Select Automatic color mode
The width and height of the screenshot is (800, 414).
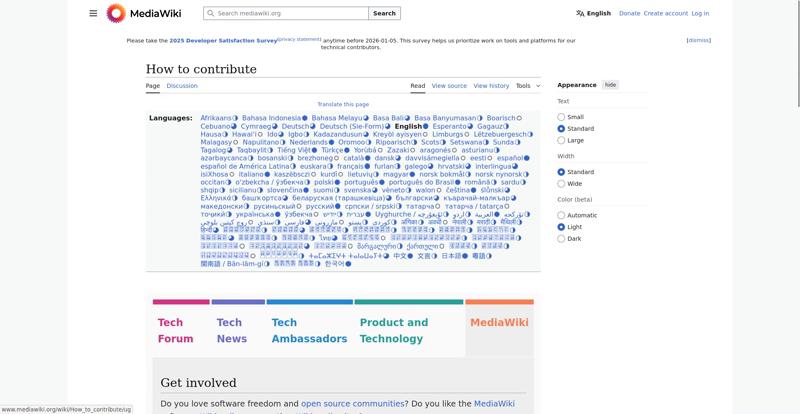click(x=562, y=215)
